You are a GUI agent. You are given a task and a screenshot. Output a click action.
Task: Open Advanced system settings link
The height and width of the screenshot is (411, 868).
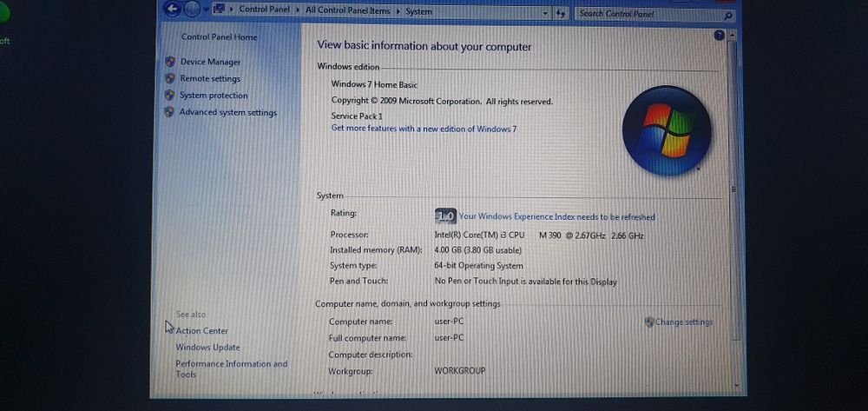pyautogui.click(x=227, y=112)
